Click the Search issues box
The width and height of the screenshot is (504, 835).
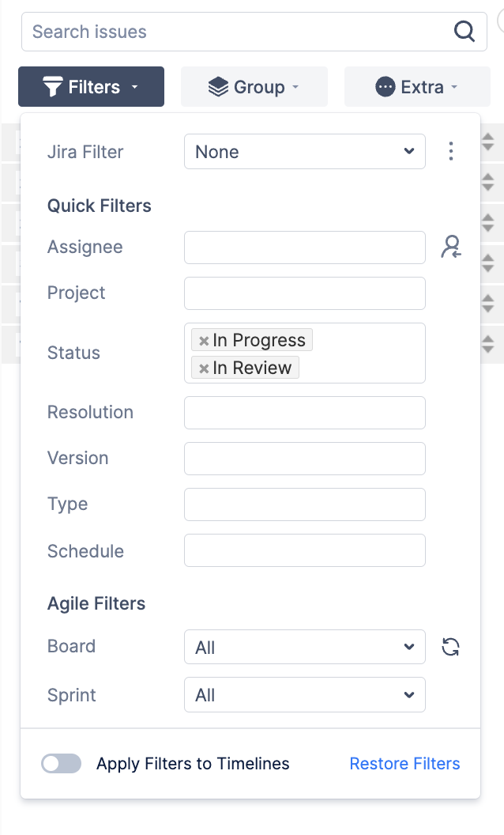point(237,32)
